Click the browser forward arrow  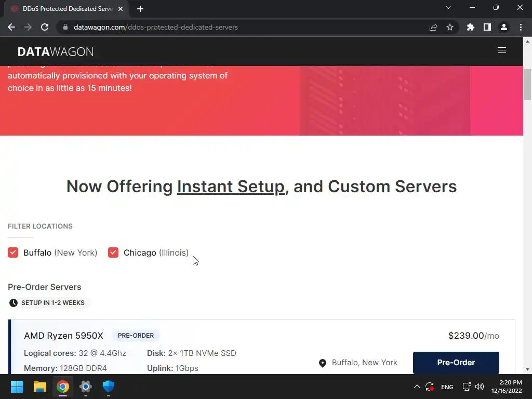[28, 27]
